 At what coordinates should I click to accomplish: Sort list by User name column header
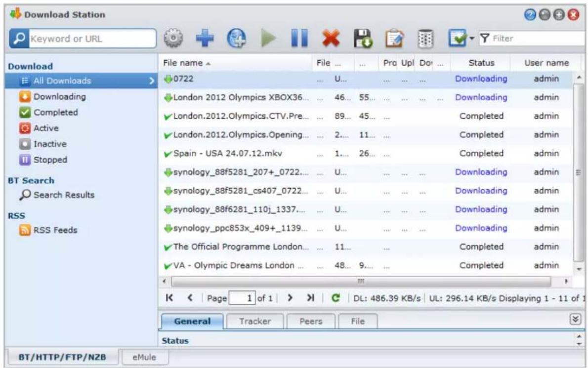546,63
